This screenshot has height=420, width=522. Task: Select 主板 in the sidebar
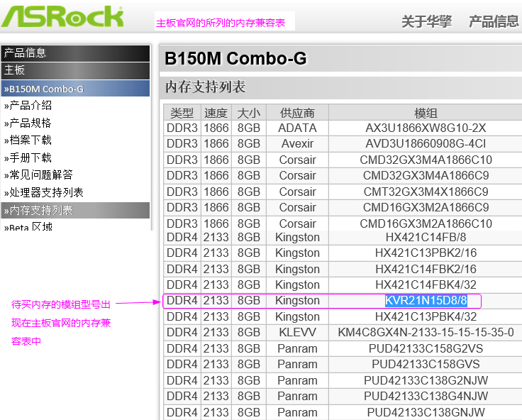(76, 70)
